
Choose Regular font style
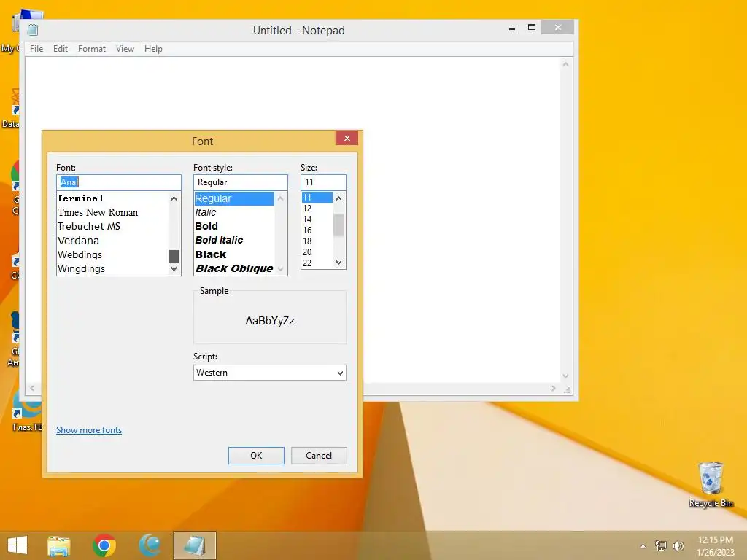point(234,198)
